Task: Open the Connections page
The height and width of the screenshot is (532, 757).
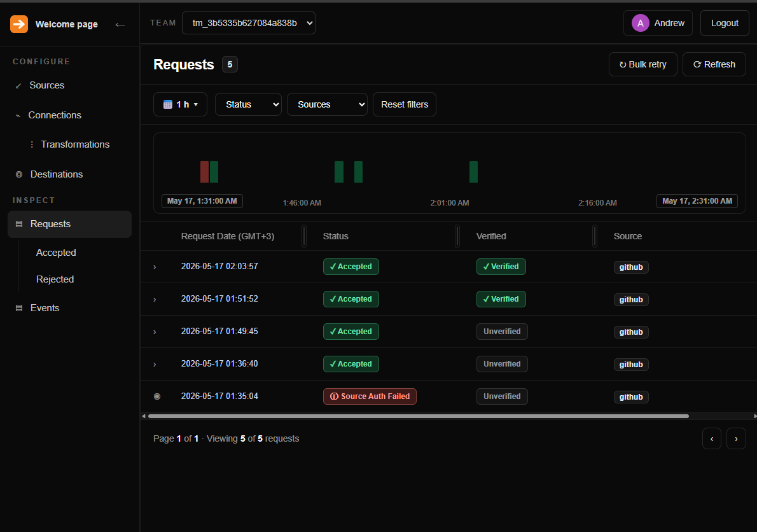Action: [55, 115]
